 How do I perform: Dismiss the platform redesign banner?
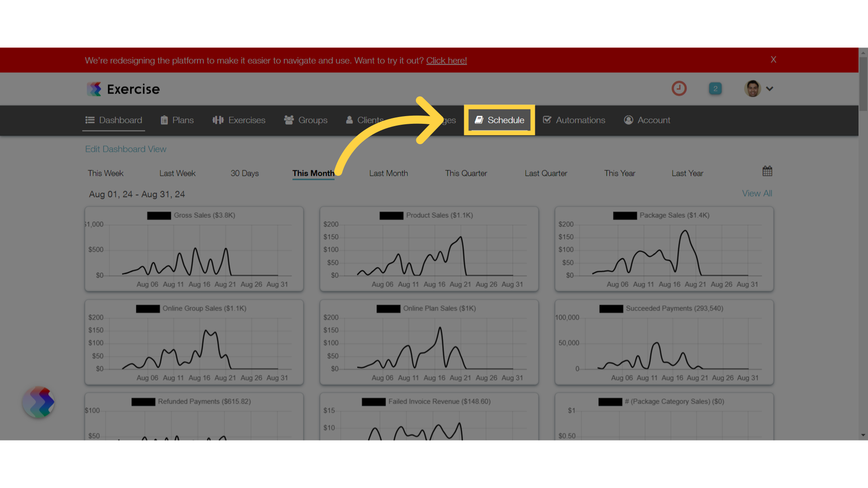point(773,59)
